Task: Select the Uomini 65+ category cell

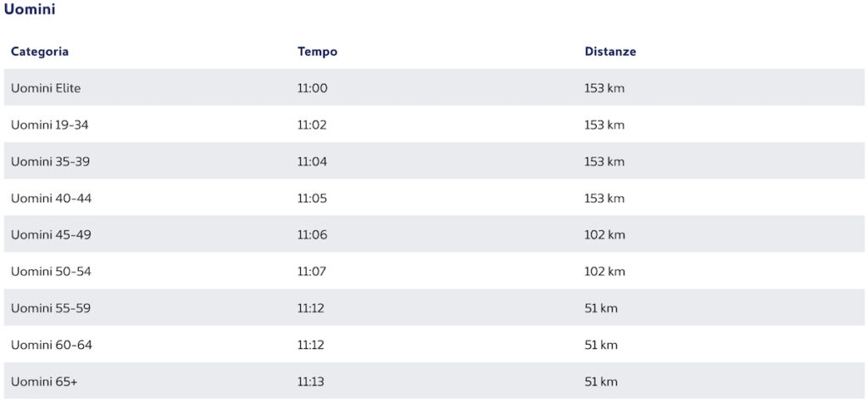Action: click(44, 382)
